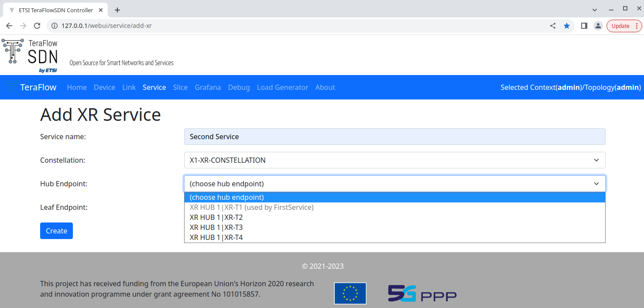This screenshot has height=308, width=644.
Task: Bookmark this page with the star icon
Action: point(567,26)
